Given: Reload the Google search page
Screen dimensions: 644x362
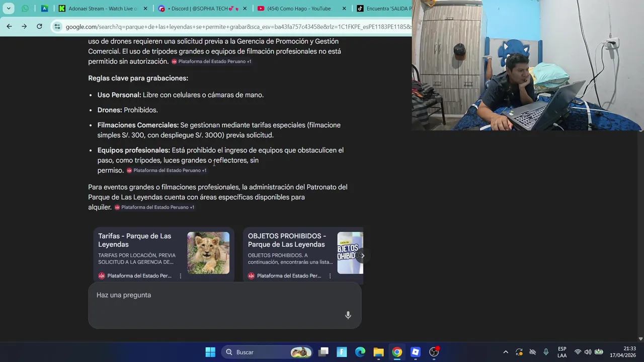Looking at the screenshot, I should click(x=39, y=27).
